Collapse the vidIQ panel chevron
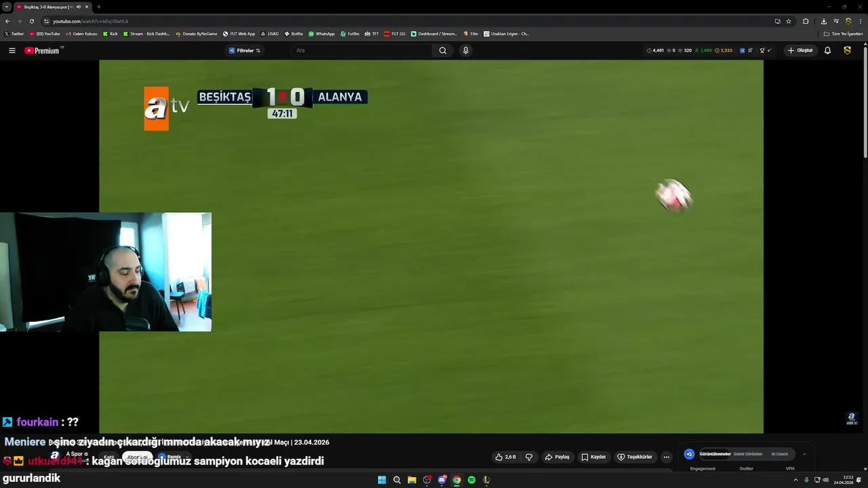This screenshot has height=488, width=868. pos(804,454)
